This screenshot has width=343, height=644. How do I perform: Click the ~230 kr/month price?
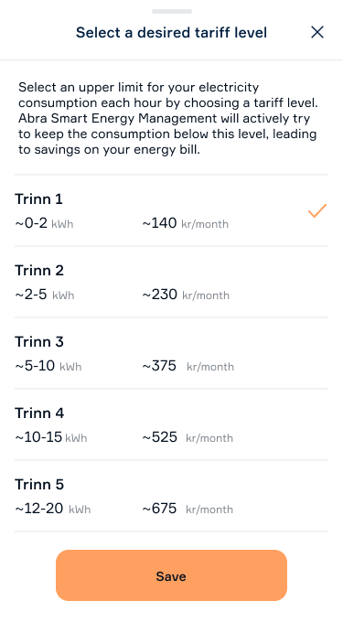(186, 295)
